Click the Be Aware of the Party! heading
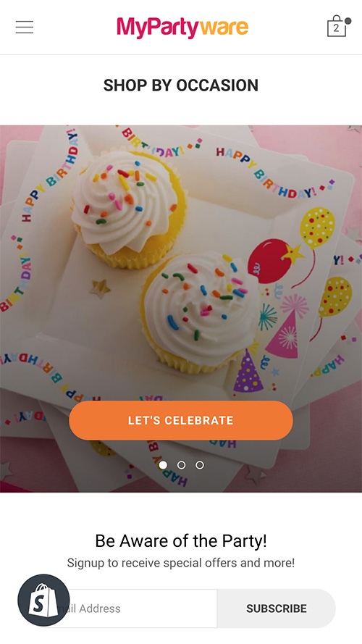 181,541
